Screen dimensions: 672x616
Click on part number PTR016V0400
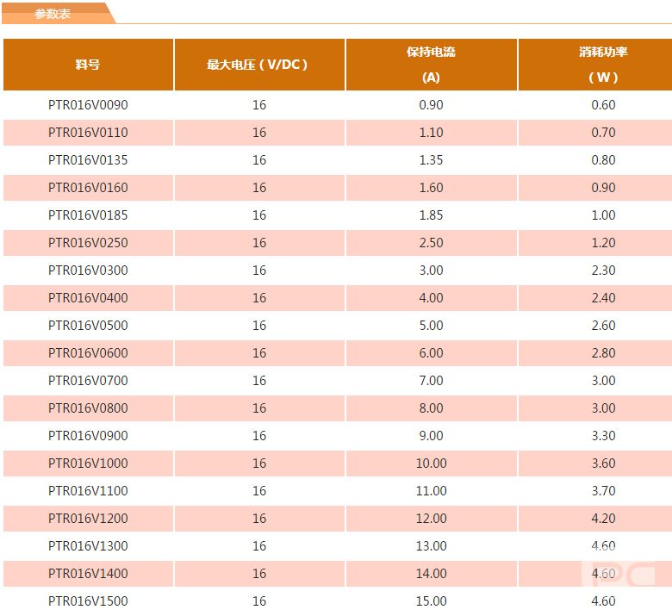click(88, 298)
